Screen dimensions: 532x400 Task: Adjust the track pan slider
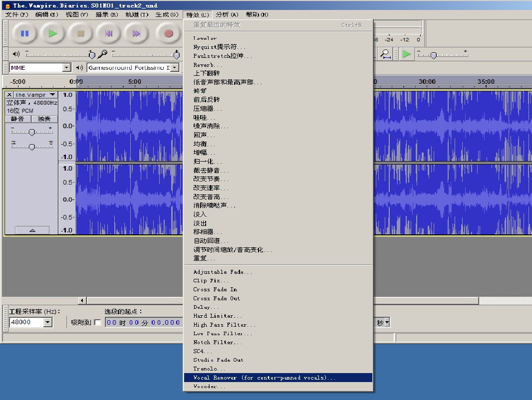coord(31,147)
